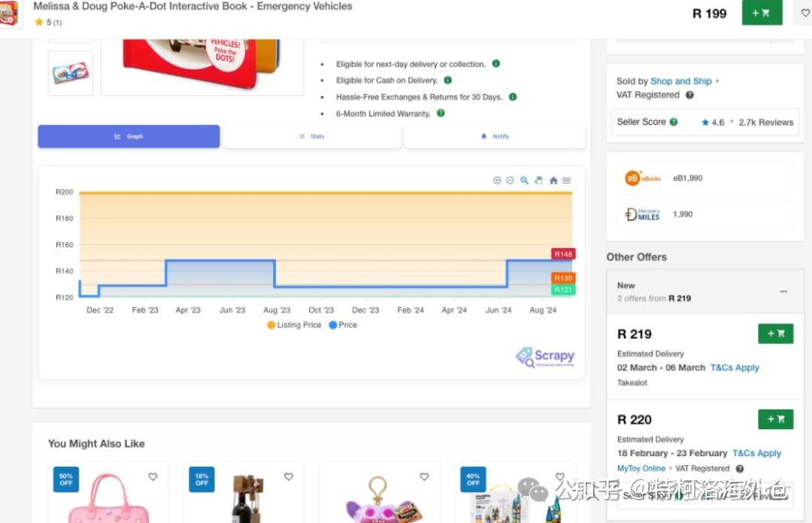The width and height of the screenshot is (812, 523).
Task: Switch to the Stats tab
Action: tap(312, 136)
